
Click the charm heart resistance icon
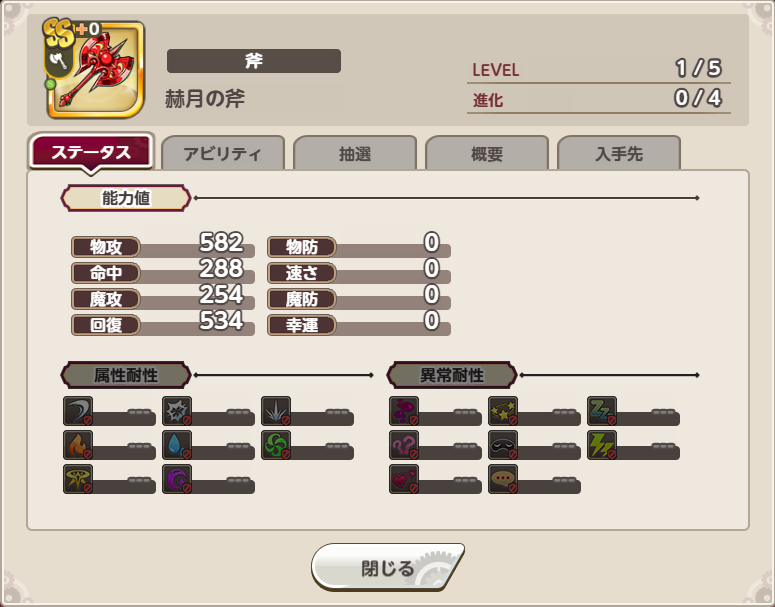click(404, 479)
